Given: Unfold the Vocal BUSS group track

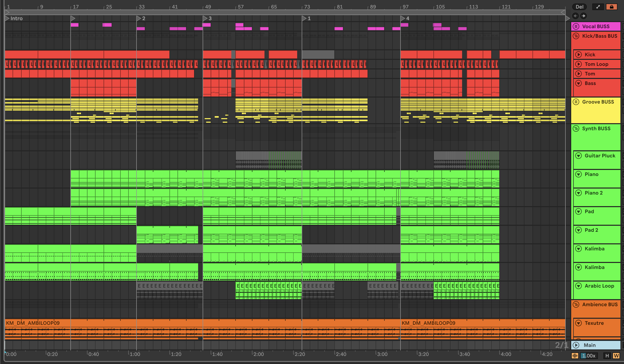Looking at the screenshot, I should tap(576, 26).
